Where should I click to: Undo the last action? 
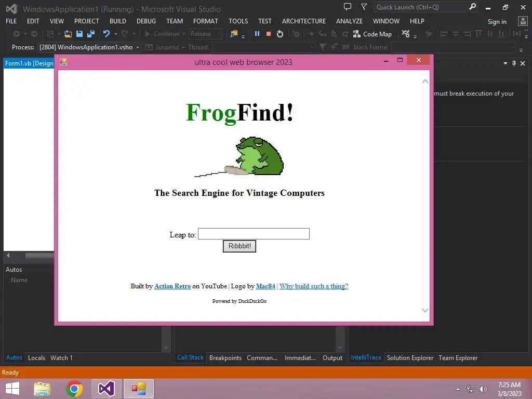pyautogui.click(x=107, y=34)
